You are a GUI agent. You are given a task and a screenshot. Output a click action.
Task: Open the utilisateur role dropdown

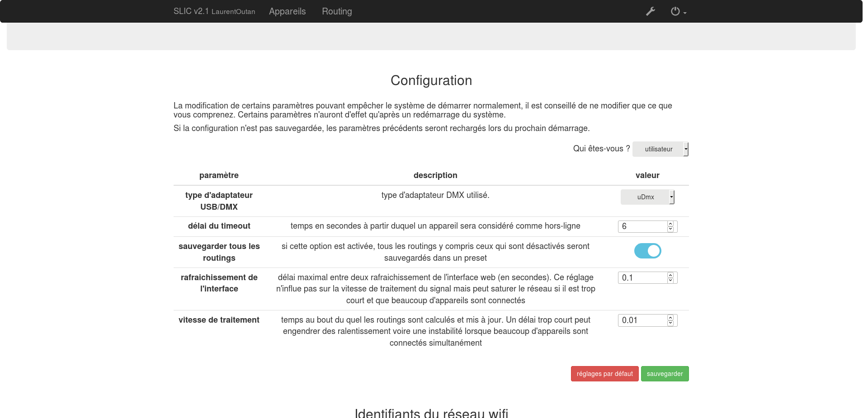660,149
